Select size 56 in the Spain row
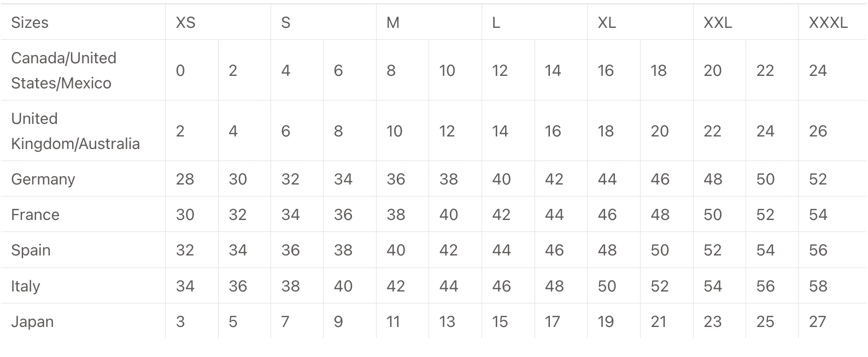 coord(818,250)
